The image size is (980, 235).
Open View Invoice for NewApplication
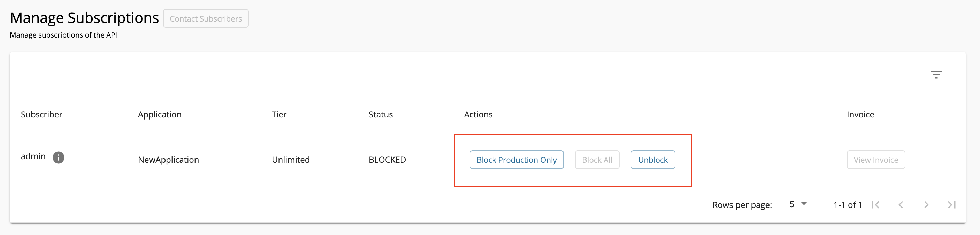click(x=875, y=160)
